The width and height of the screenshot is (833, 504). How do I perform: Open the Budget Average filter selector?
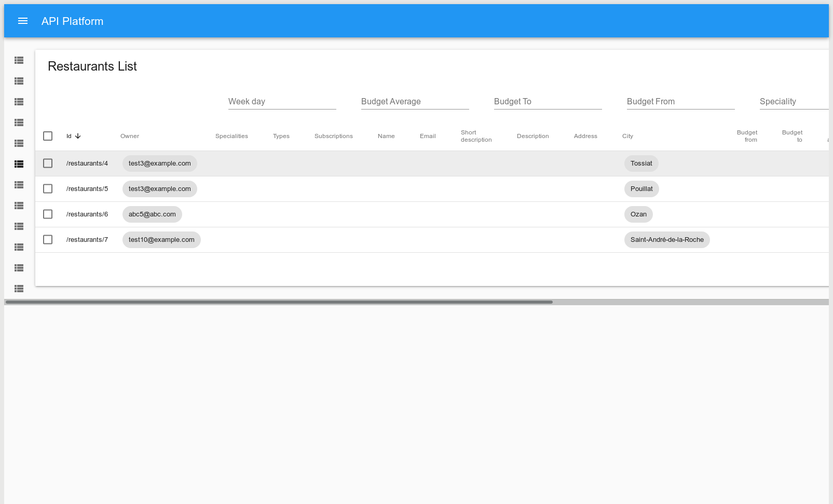pyautogui.click(x=415, y=101)
